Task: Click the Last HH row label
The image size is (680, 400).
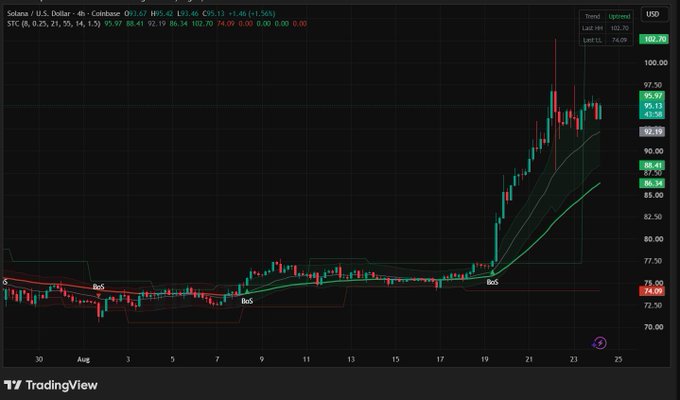Action: [592, 28]
